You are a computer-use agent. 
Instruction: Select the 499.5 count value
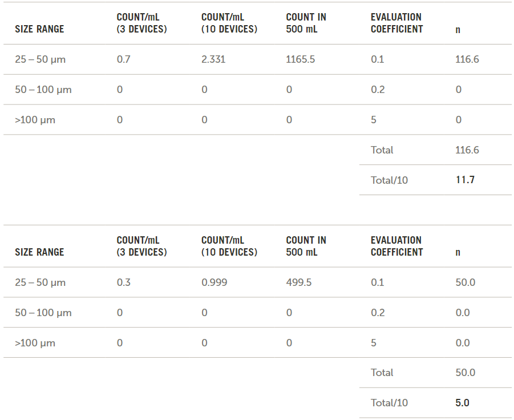tap(298, 282)
